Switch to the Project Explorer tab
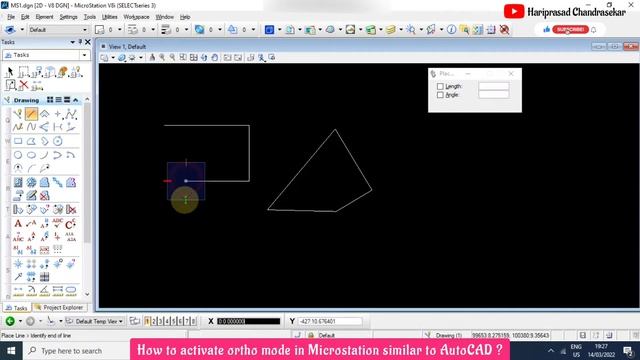Viewport: 640px width, 360px height. point(59,307)
